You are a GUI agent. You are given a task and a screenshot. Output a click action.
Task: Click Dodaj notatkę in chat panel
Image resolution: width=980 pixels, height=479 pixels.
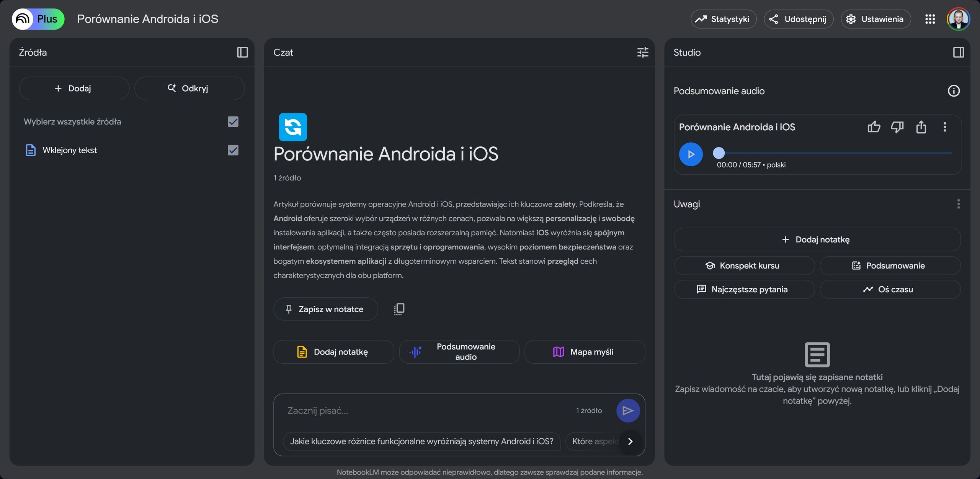(333, 352)
